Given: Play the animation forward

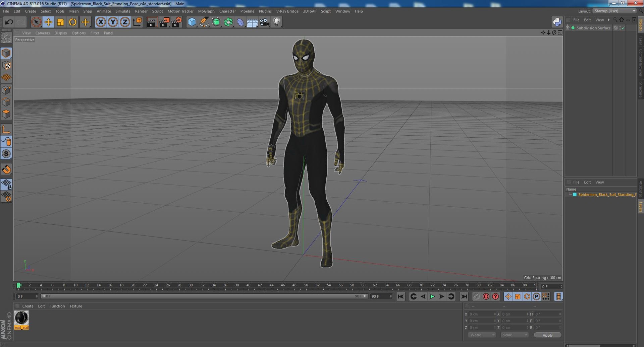Looking at the screenshot, I should click(432, 296).
